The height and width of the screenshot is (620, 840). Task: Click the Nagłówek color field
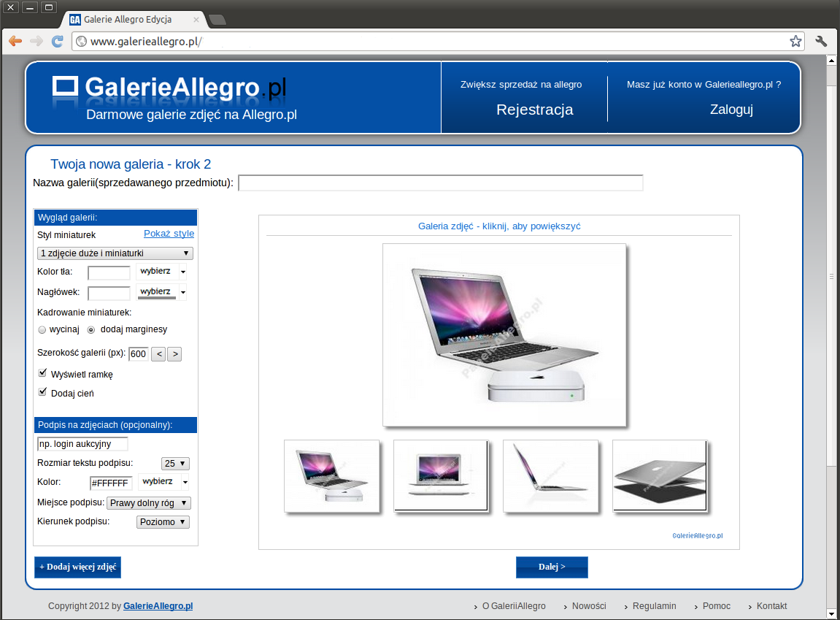[x=109, y=293]
